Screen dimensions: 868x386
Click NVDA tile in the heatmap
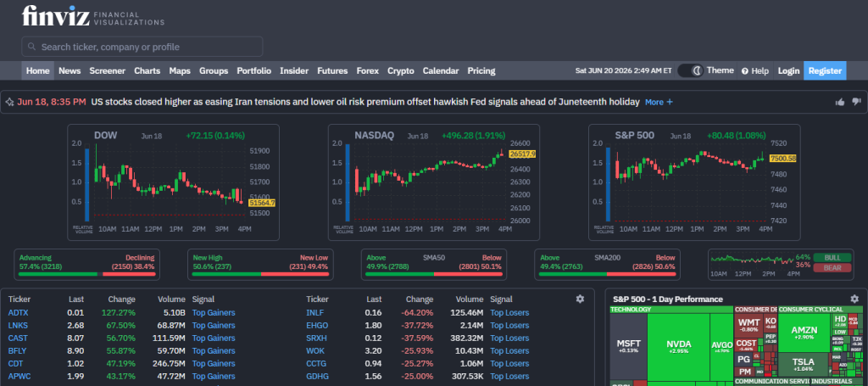pyautogui.click(x=678, y=347)
